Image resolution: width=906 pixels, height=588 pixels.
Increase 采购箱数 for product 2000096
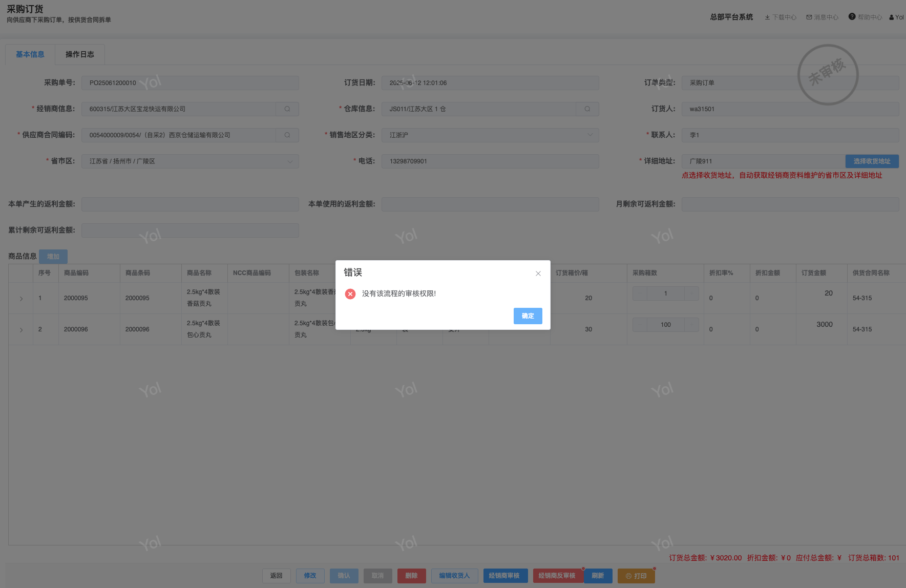click(692, 325)
